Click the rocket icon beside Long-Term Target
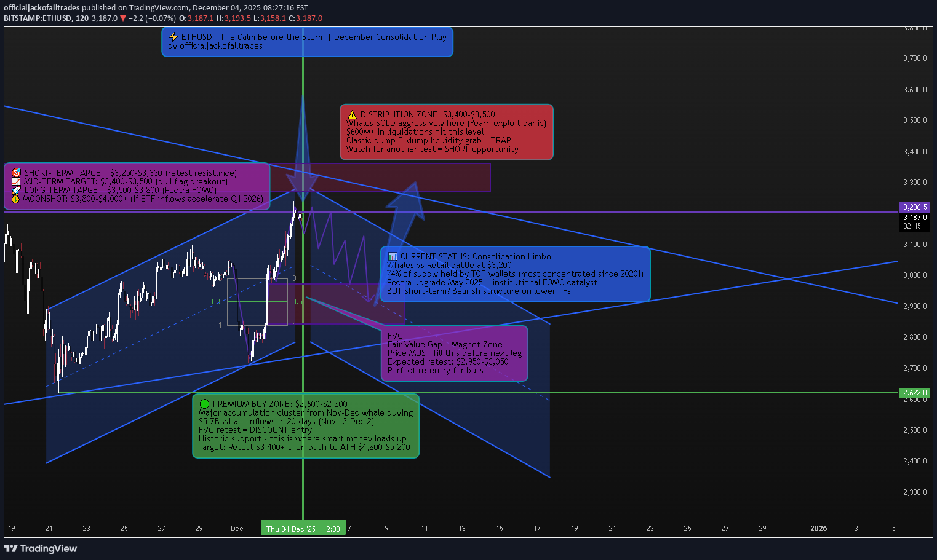Screen dimensions: 937x560 [16, 191]
